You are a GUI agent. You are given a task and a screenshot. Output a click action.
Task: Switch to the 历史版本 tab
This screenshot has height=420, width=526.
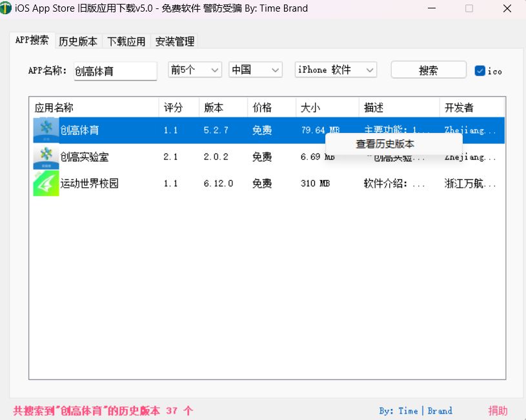coord(78,41)
